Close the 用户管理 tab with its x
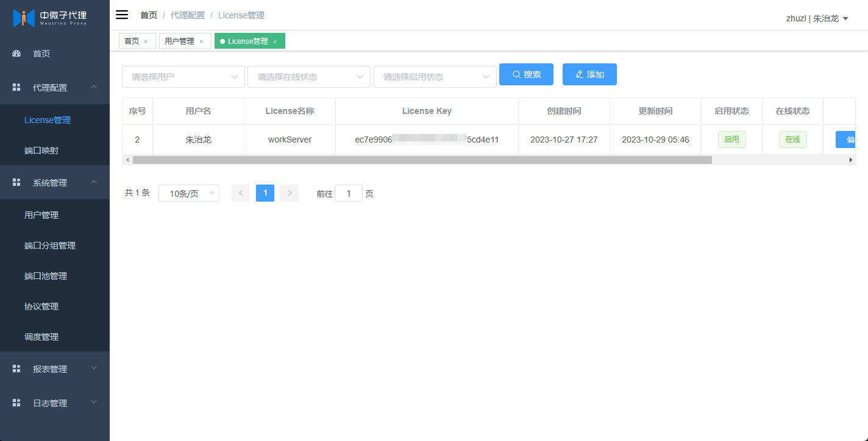This screenshot has width=868, height=441. coord(201,41)
